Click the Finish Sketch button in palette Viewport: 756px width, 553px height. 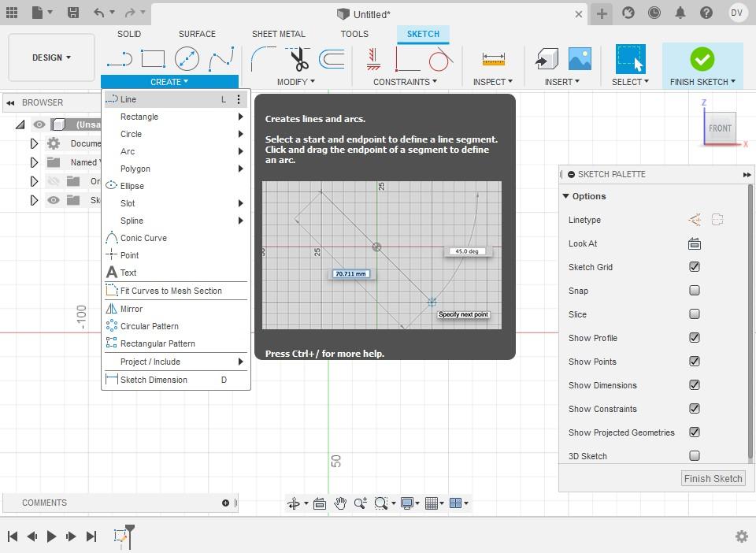click(x=713, y=479)
